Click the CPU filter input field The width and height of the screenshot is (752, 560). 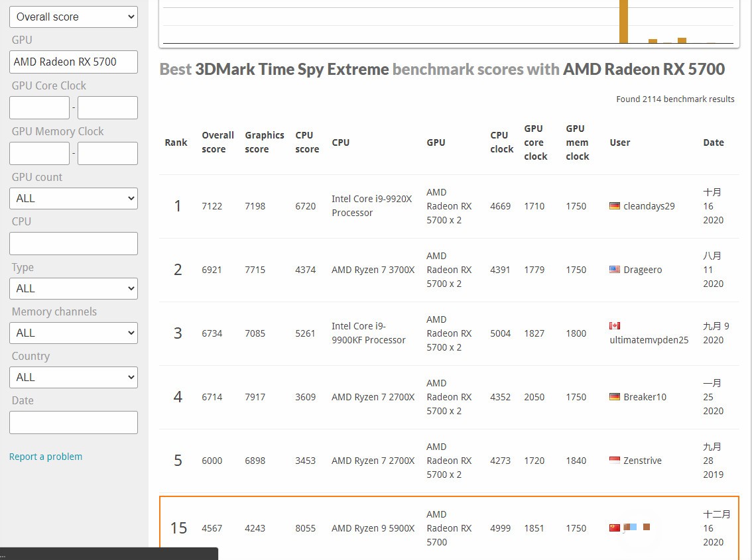click(74, 244)
